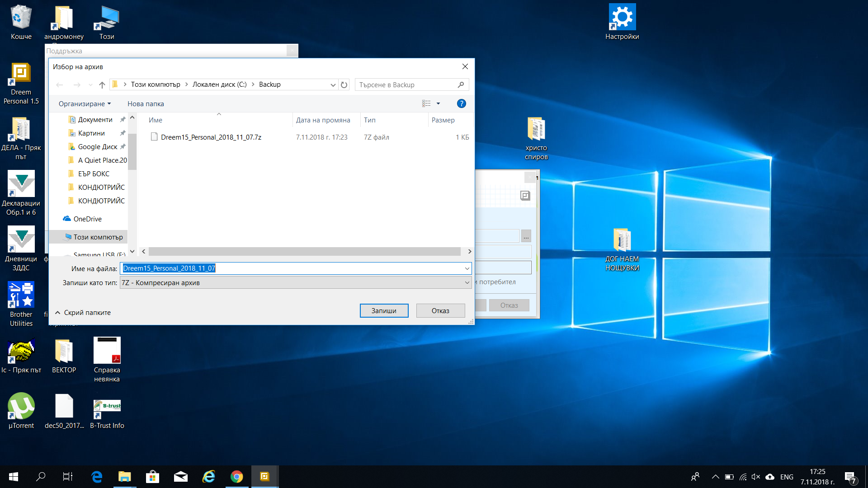This screenshot has height=488, width=868.
Task: Open the ВЕКТОР folder on desktop
Action: (64, 357)
